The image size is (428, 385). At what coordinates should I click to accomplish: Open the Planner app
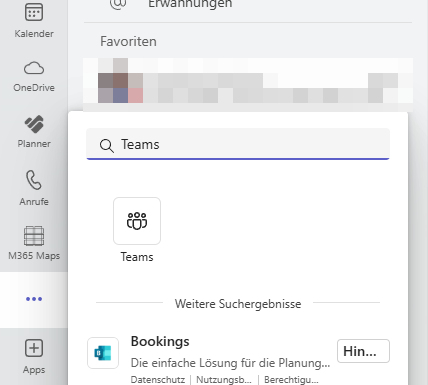click(34, 132)
